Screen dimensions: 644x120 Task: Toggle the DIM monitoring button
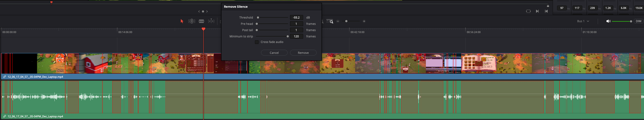click(638, 21)
